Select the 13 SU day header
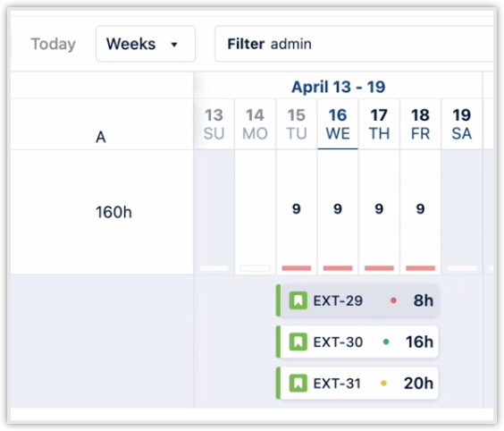This screenshot has height=431, width=504. (214, 124)
